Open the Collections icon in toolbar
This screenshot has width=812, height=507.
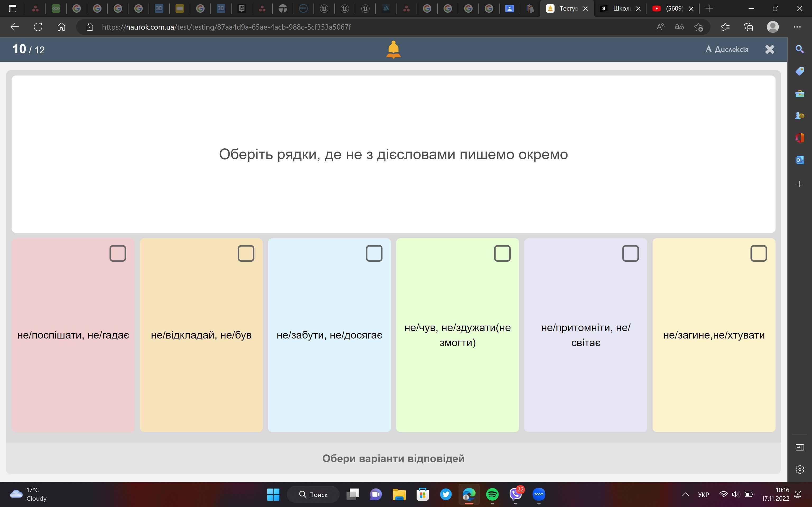click(749, 27)
